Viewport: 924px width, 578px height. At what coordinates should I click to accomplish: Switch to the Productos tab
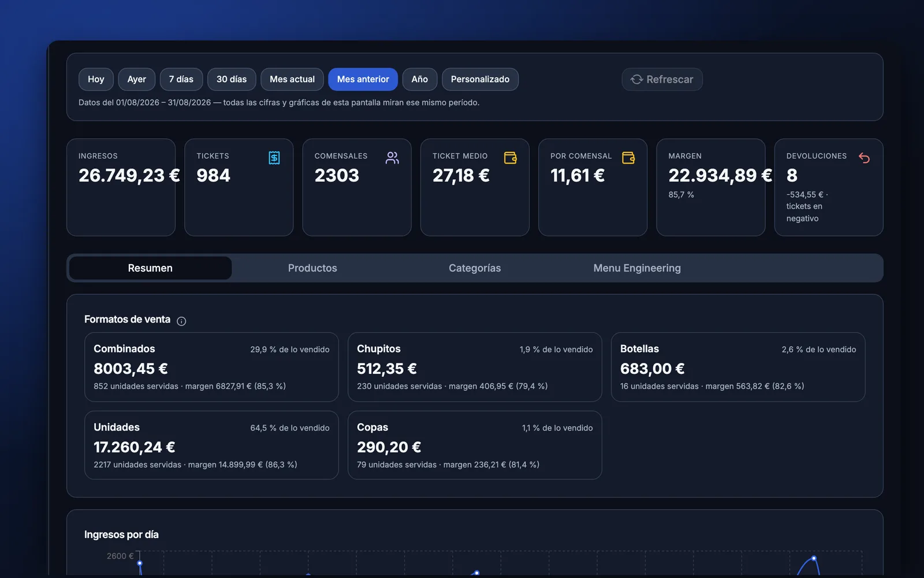(x=312, y=268)
